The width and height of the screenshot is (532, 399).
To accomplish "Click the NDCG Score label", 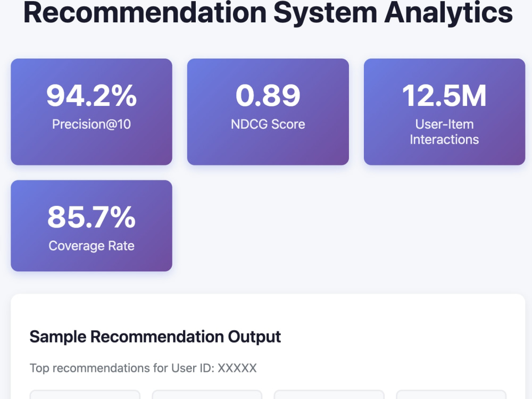I will (268, 124).
